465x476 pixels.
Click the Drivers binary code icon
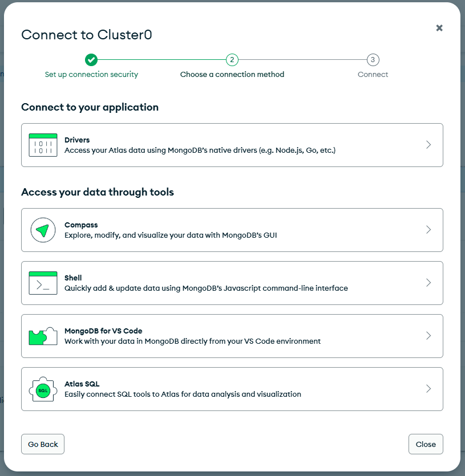(x=43, y=145)
